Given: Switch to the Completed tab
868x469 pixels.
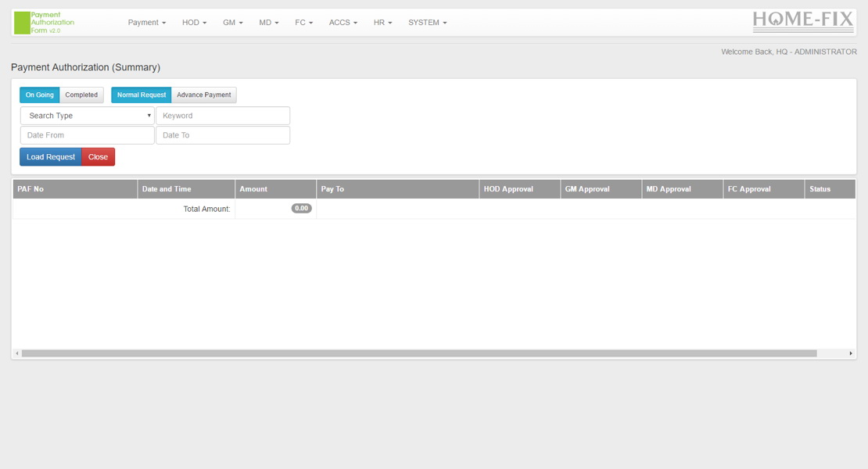Looking at the screenshot, I should tap(81, 95).
